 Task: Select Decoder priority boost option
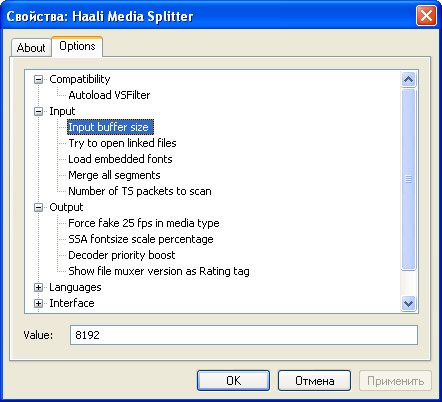(121, 255)
